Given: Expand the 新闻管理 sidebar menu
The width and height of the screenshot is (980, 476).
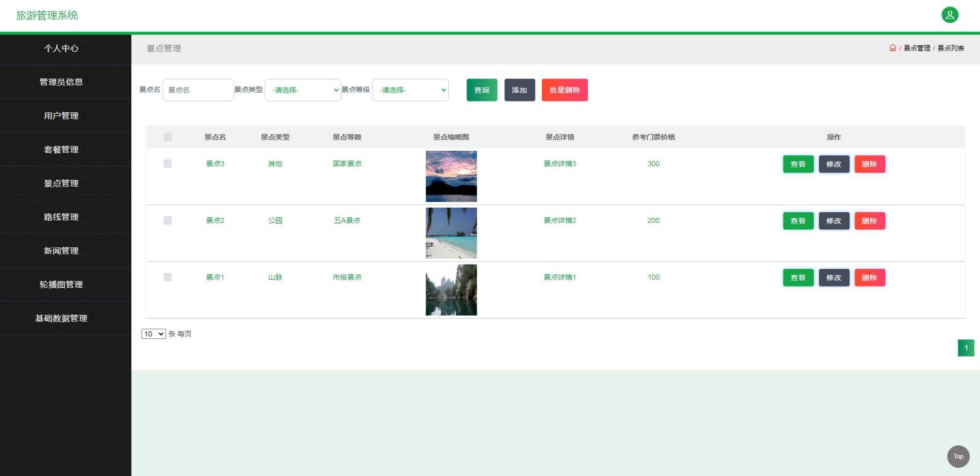Looking at the screenshot, I should (x=66, y=251).
